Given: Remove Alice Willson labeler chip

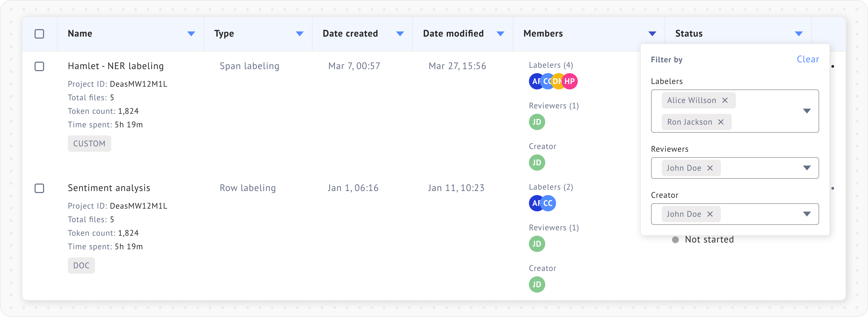Looking at the screenshot, I should 725,100.
